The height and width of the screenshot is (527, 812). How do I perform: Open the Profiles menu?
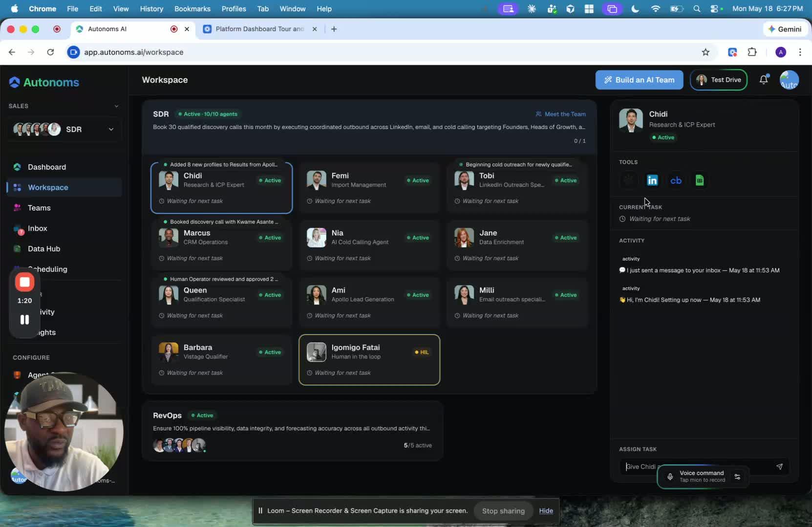234,9
